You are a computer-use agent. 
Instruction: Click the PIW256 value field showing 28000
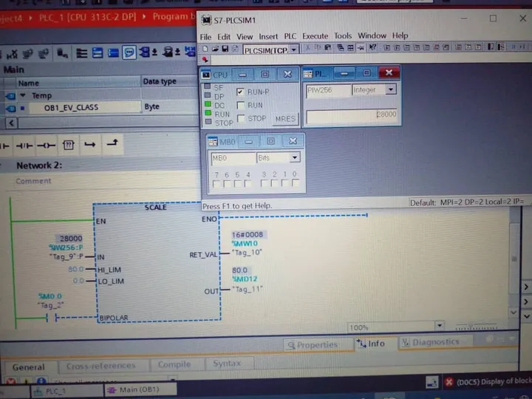(x=352, y=115)
